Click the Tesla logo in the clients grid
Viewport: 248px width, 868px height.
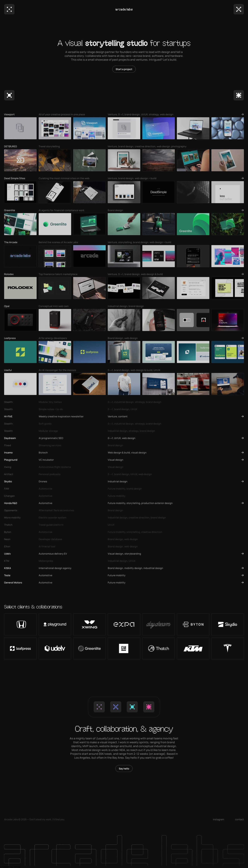(x=227, y=648)
